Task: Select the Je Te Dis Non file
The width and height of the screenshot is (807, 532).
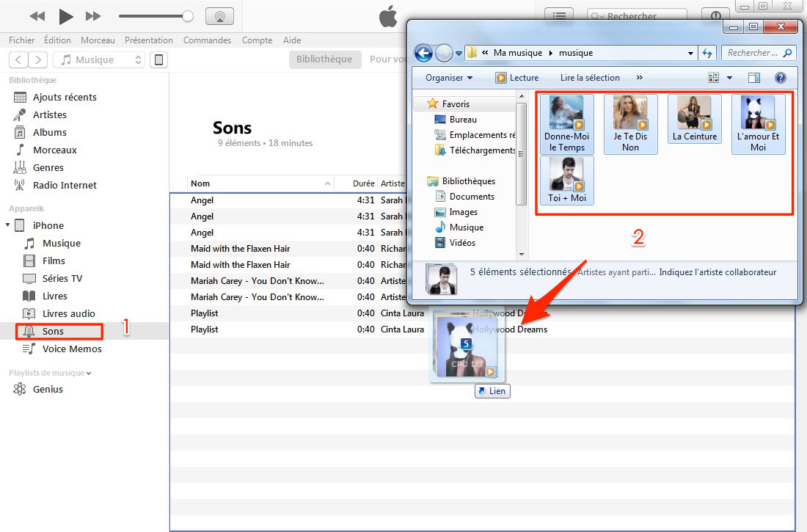Action: tap(630, 124)
